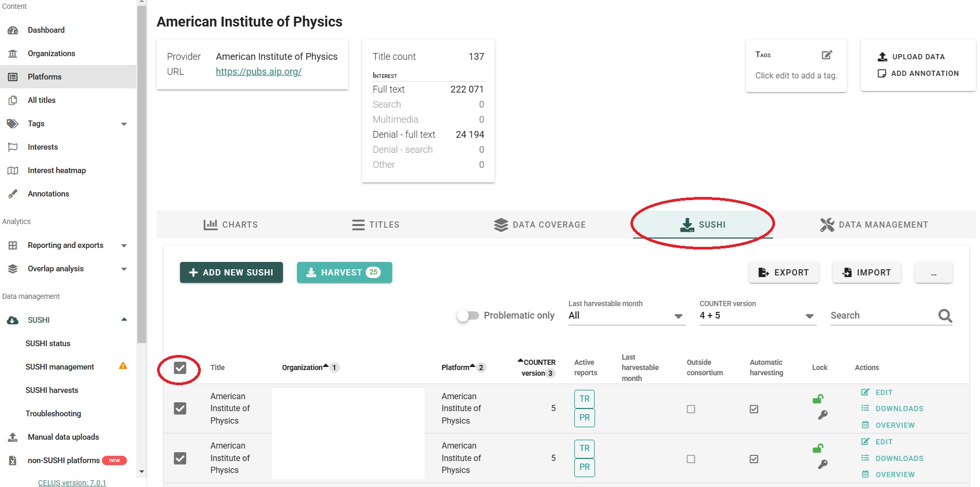
Task: Click the green unlock icon in second row
Action: tap(818, 448)
